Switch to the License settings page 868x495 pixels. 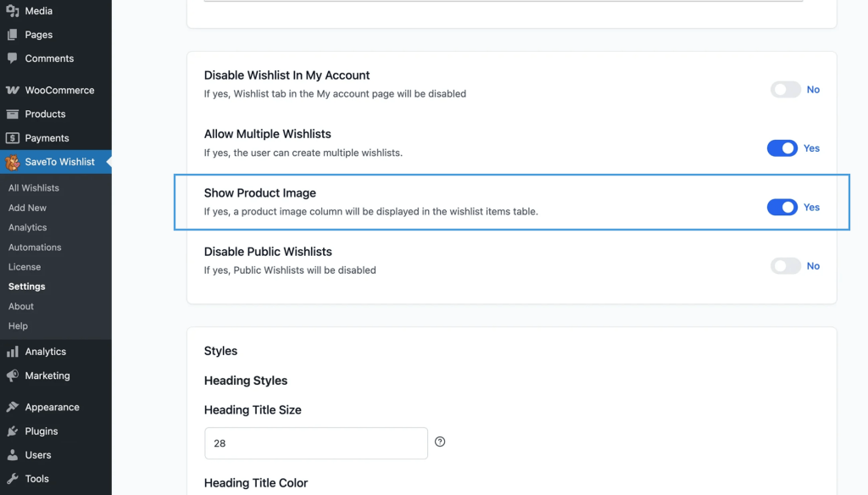point(24,266)
